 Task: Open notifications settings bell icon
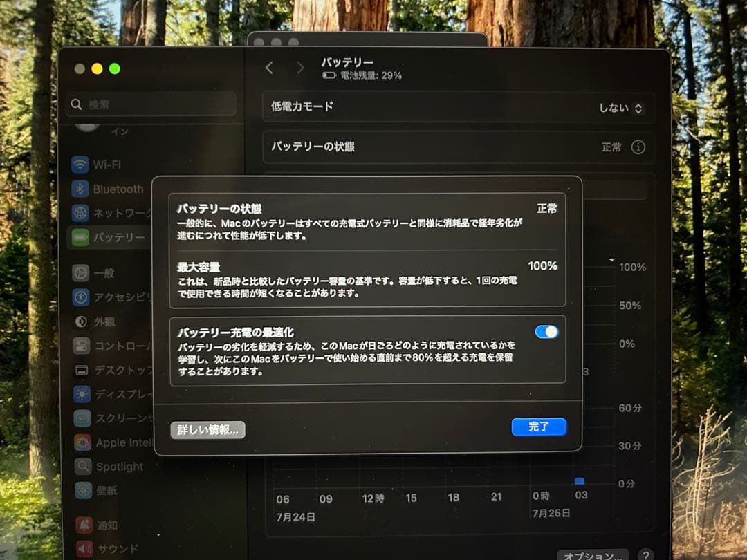tap(84, 525)
